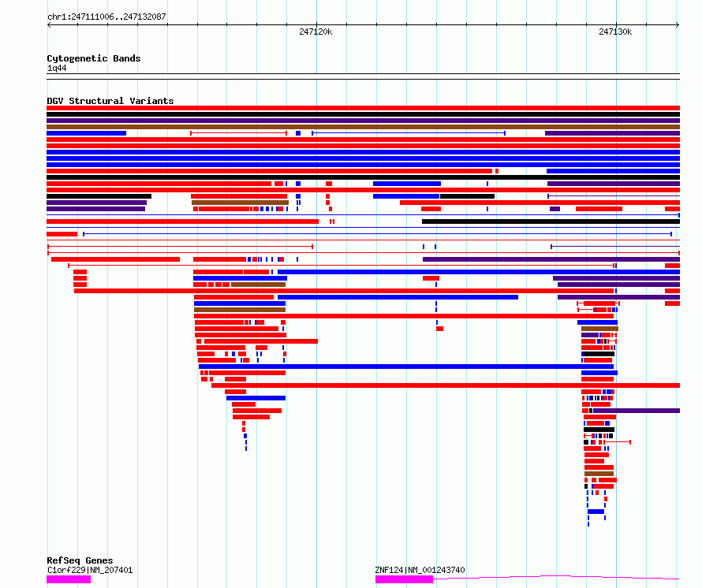This screenshot has width=702, height=588.
Task: Click the small red H-shaped variant marker
Action: [x=332, y=221]
